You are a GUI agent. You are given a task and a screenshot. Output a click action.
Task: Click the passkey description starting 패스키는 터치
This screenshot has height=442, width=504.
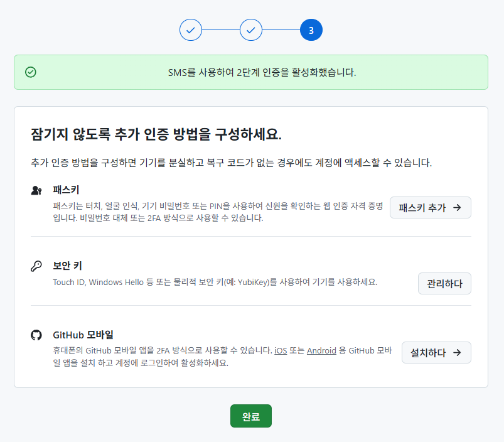click(218, 212)
